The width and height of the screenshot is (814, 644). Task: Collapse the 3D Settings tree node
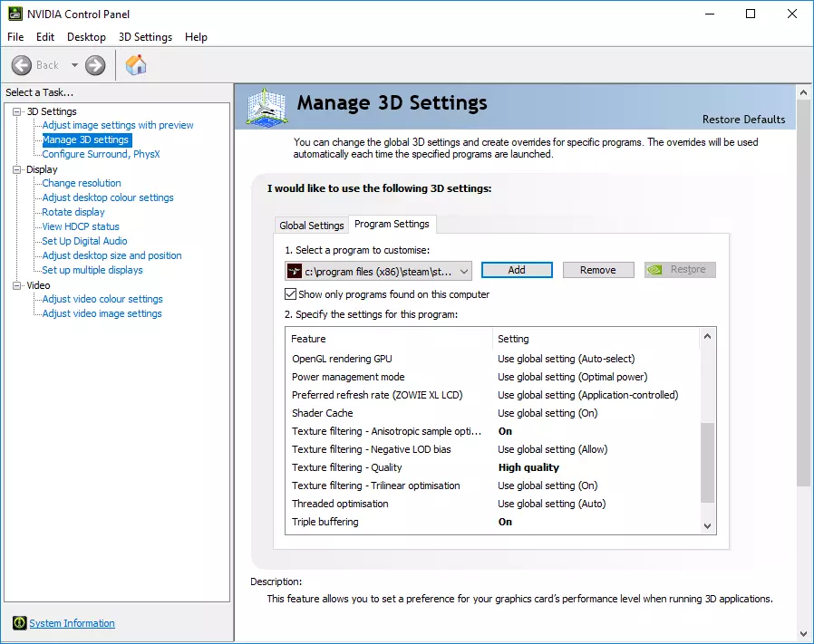coord(17,111)
